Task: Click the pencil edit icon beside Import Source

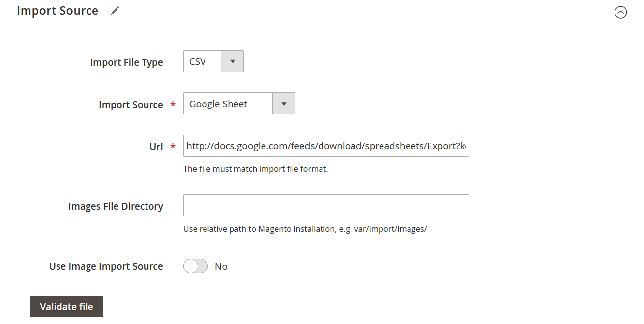Action: pyautogui.click(x=115, y=10)
